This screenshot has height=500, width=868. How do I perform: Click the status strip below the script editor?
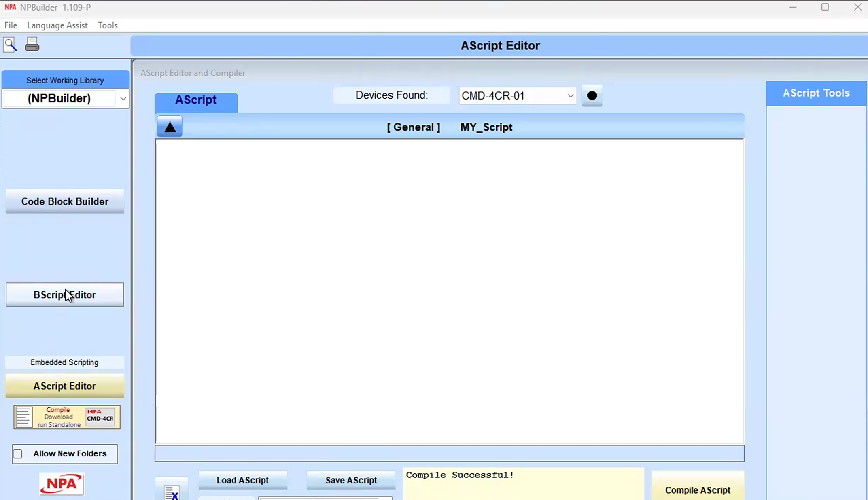[x=450, y=453]
